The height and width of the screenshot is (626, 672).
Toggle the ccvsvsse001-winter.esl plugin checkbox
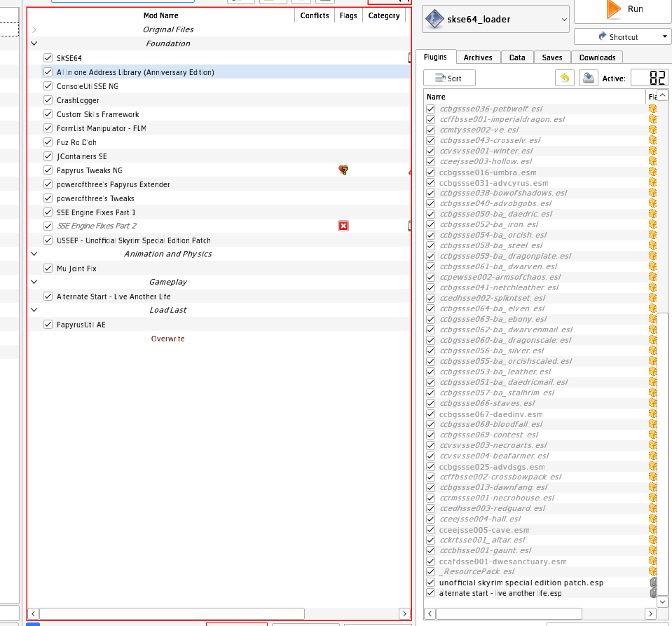pos(431,151)
